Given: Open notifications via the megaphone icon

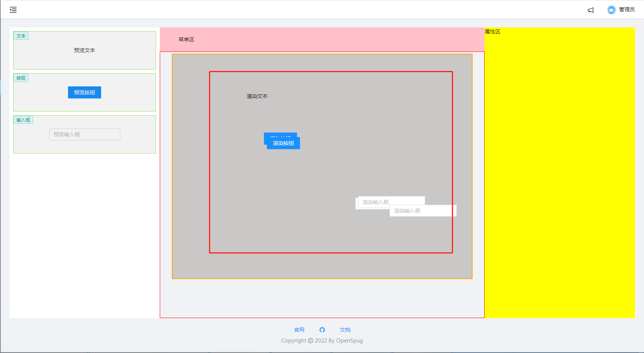Looking at the screenshot, I should coord(591,10).
